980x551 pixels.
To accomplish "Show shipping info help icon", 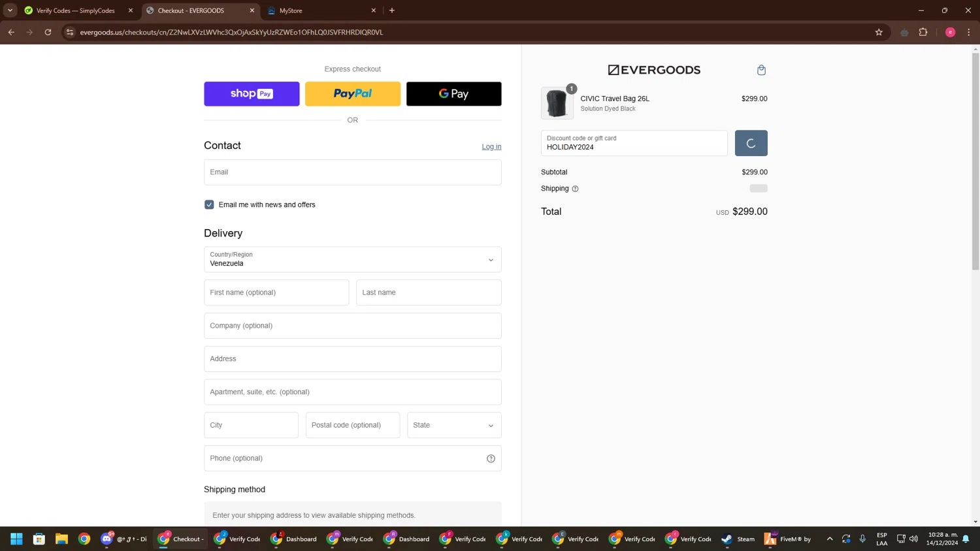I will pyautogui.click(x=575, y=189).
